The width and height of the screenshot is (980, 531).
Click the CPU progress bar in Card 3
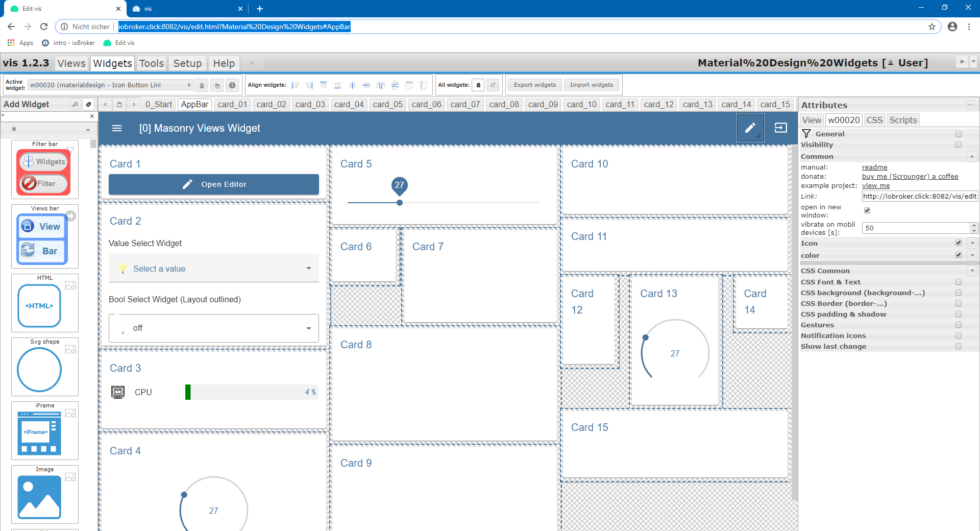point(251,392)
